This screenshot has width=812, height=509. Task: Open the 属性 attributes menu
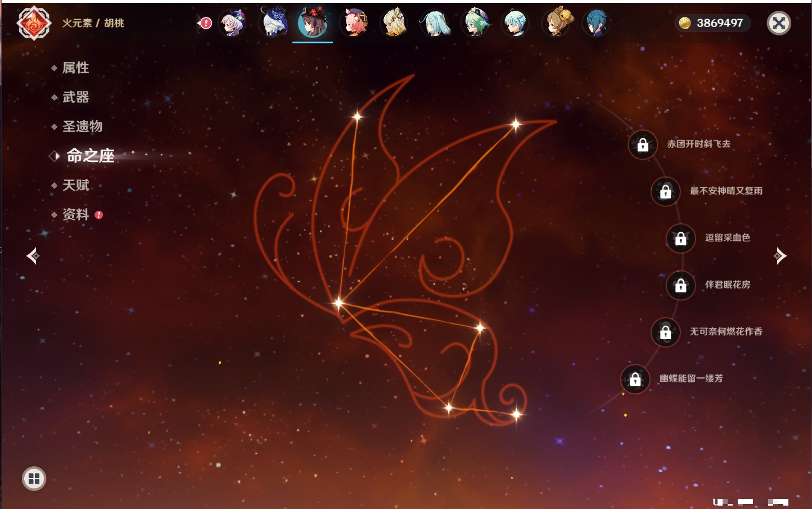click(75, 68)
